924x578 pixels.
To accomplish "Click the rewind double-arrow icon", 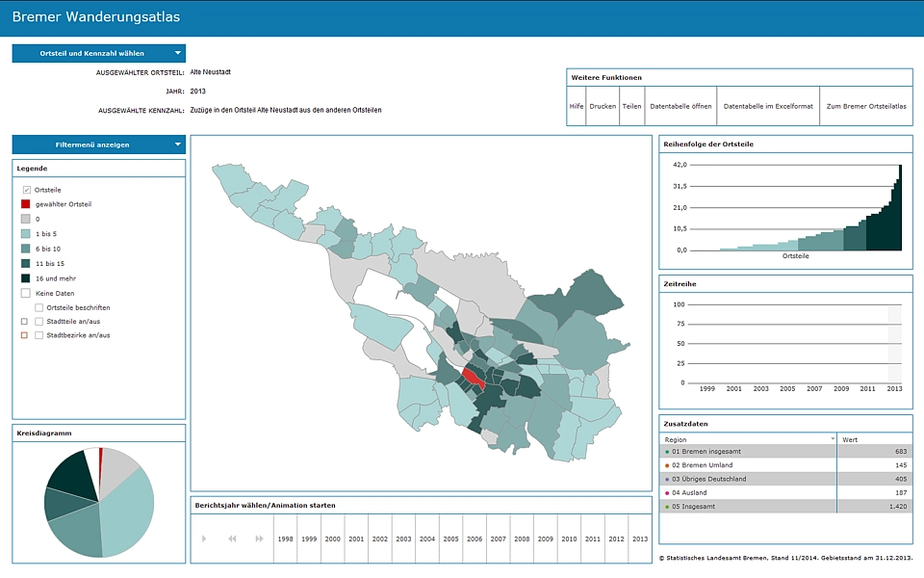I will [x=232, y=539].
